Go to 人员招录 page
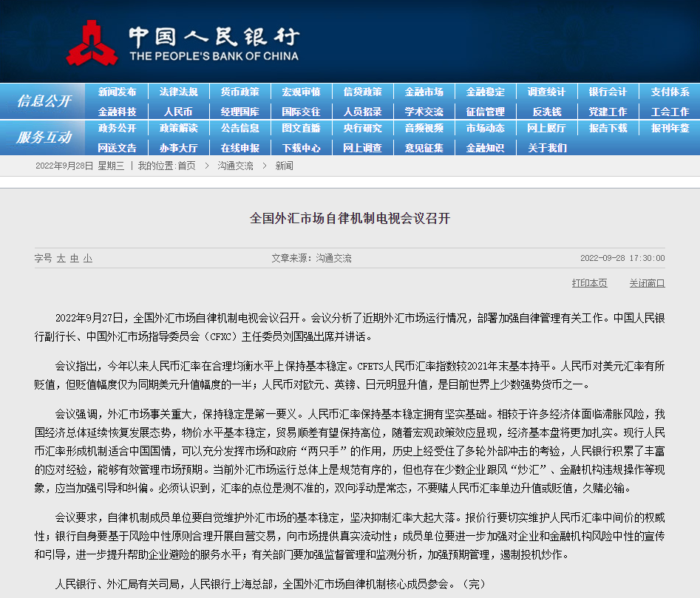This screenshot has height=598, width=700. [x=362, y=112]
